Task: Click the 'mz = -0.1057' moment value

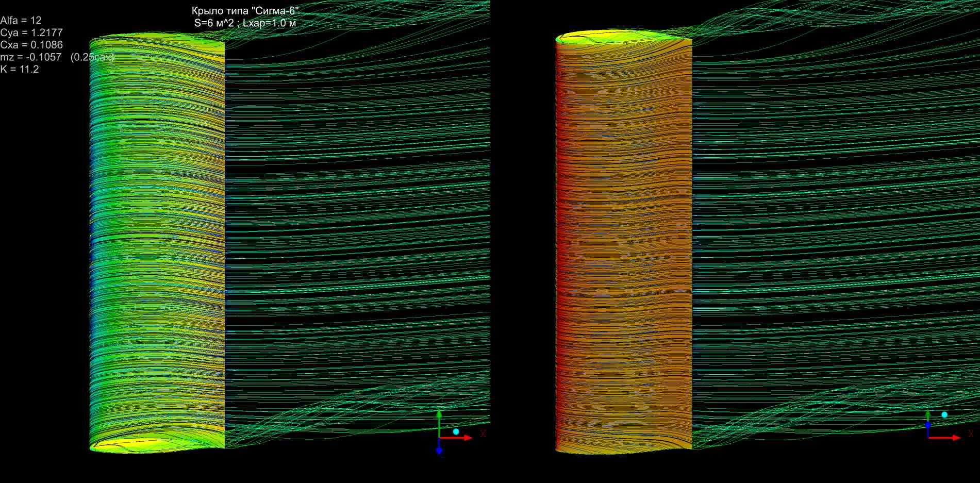Action: click(31, 57)
